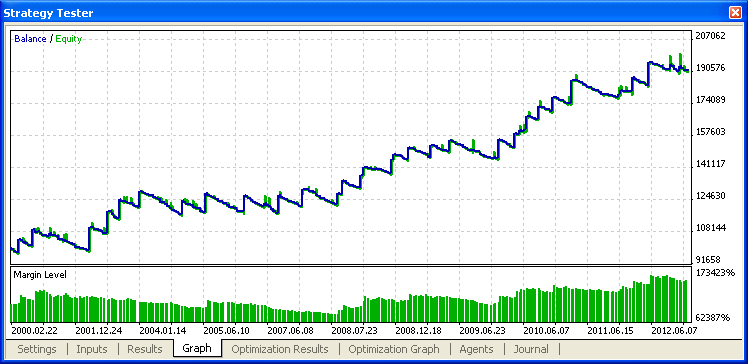Click the Equity legend label

click(69, 39)
